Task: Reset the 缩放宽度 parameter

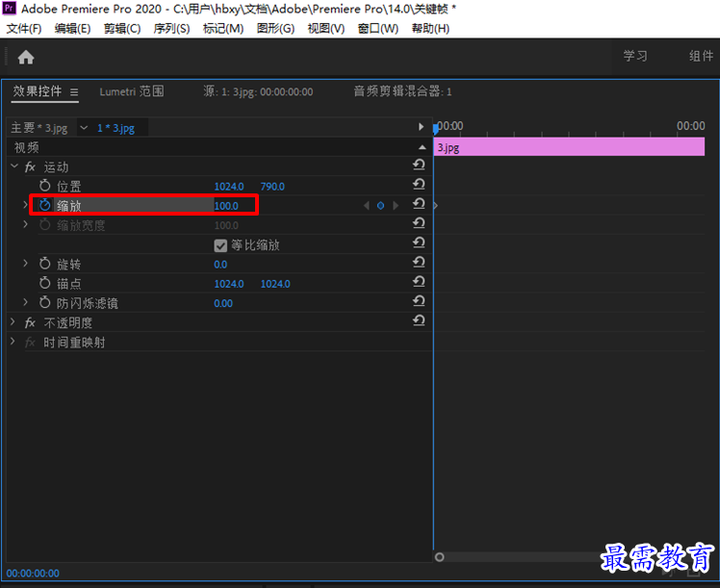Action: tap(419, 223)
